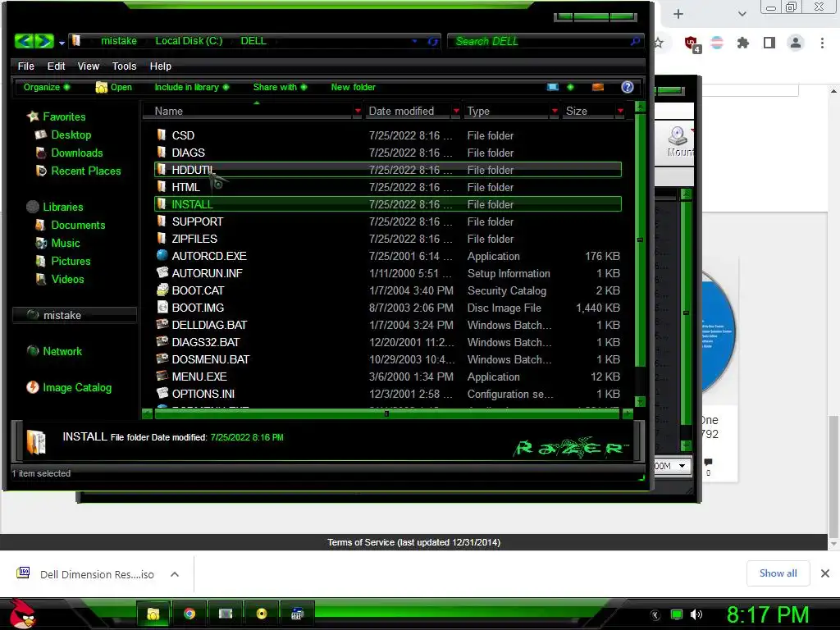The height and width of the screenshot is (630, 840).
Task: Open Network in the navigation pane
Action: [54, 351]
